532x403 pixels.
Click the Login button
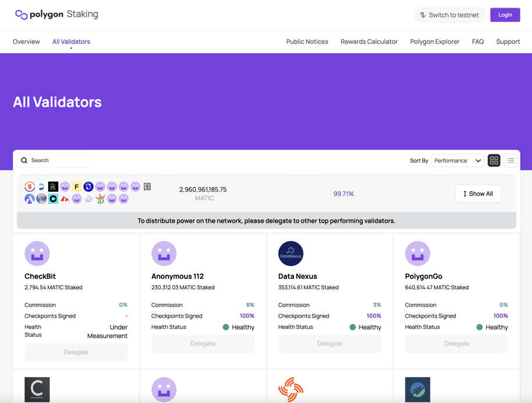[x=505, y=15]
